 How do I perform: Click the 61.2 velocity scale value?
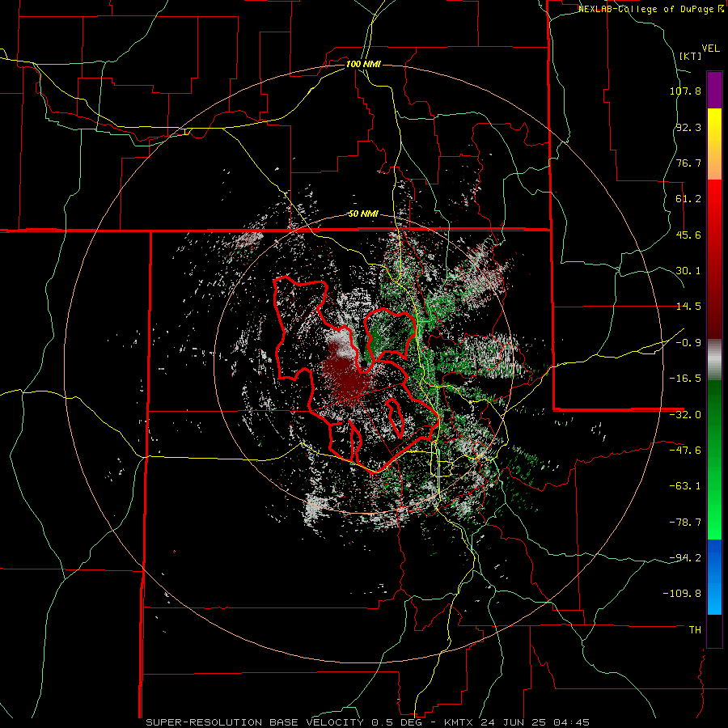pos(688,199)
